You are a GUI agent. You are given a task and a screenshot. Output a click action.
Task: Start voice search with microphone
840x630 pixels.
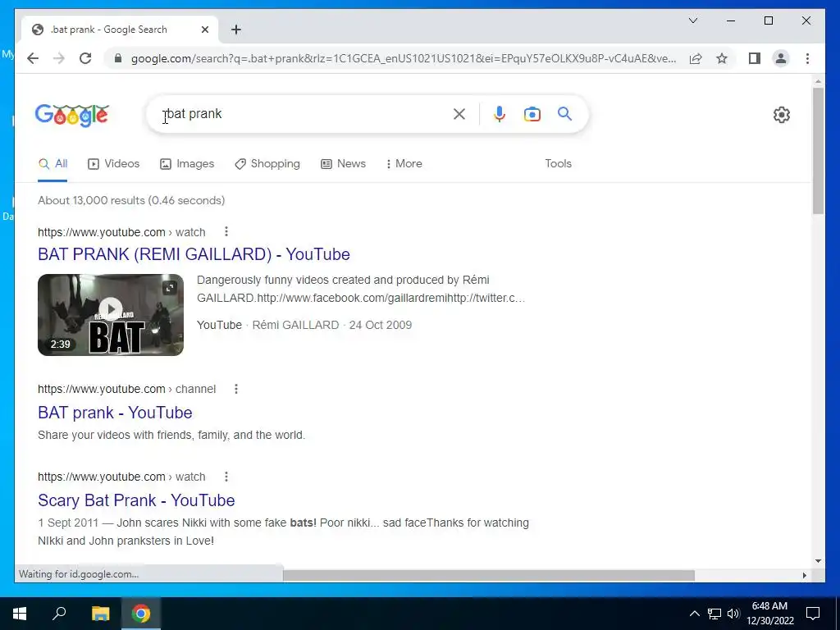500,113
